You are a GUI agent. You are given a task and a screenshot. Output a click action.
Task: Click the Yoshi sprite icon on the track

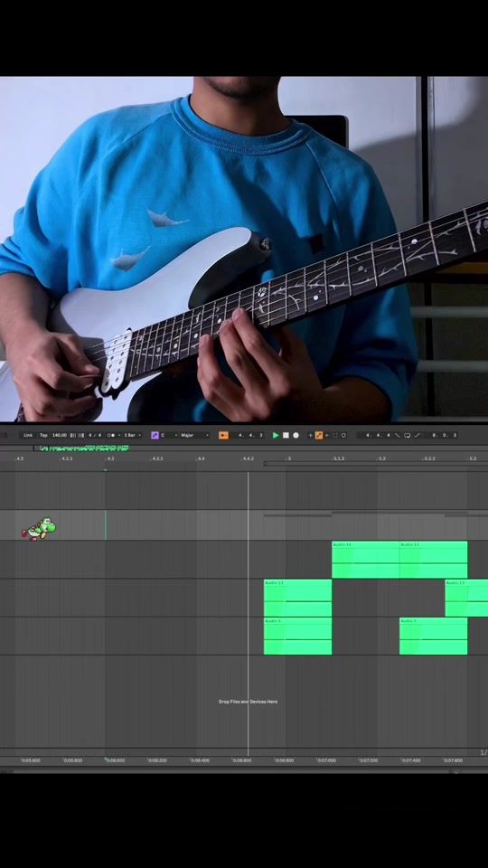pyautogui.click(x=39, y=529)
